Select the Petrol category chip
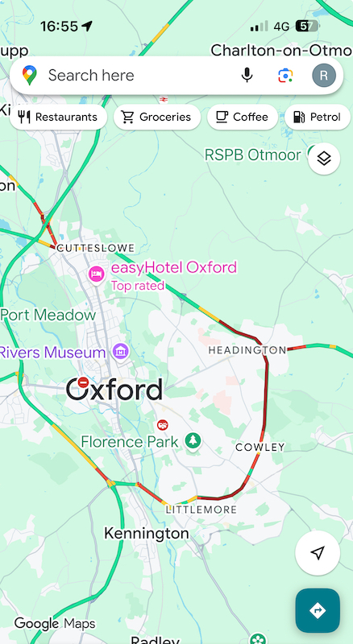 318,117
